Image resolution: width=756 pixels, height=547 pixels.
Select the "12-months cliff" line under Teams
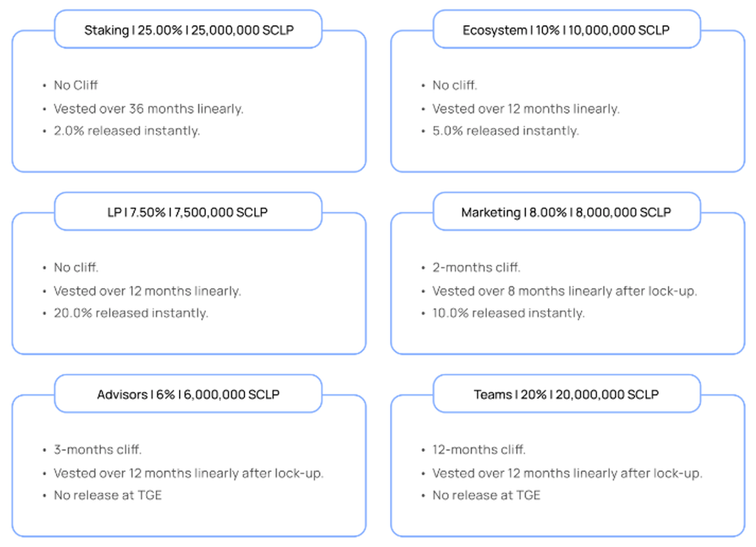(x=479, y=450)
